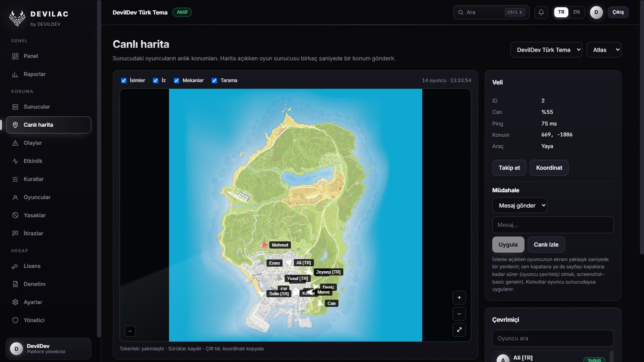Click the Lisans key icon

pos(15,266)
